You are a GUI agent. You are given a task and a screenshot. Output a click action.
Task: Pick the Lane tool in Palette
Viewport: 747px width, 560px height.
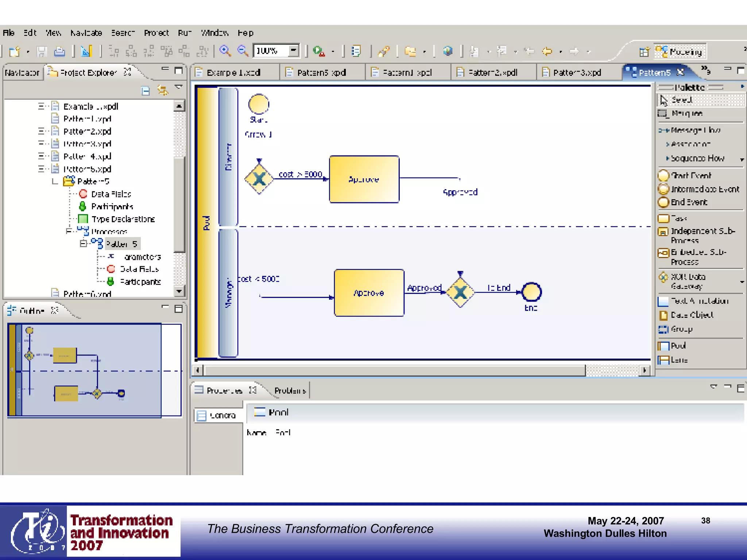(x=678, y=360)
